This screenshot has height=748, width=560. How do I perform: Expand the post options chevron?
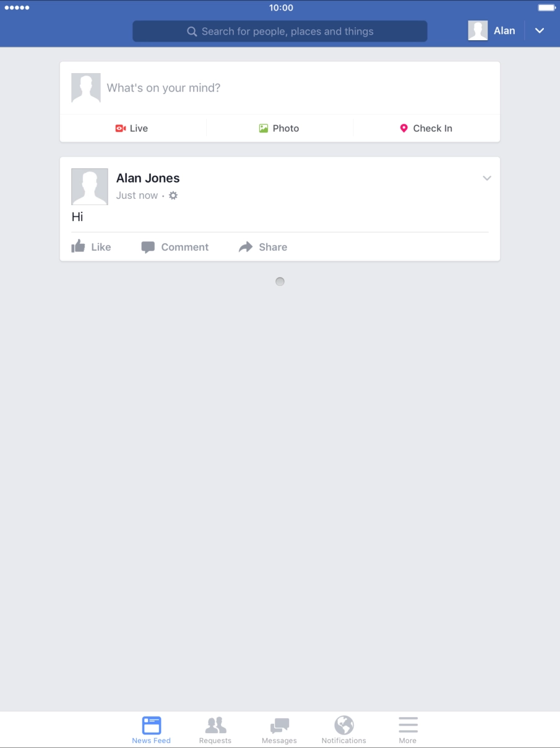pyautogui.click(x=487, y=178)
